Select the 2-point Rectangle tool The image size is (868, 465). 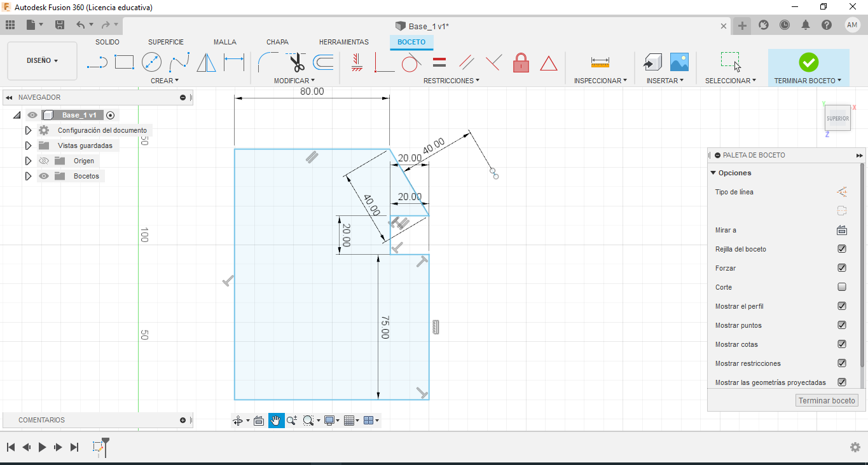tap(124, 62)
